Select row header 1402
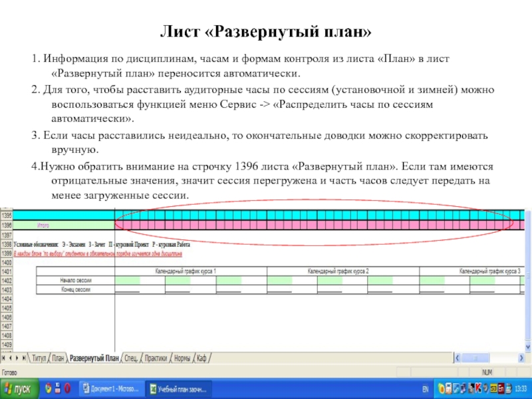The image size is (532, 399). [x=7, y=281]
